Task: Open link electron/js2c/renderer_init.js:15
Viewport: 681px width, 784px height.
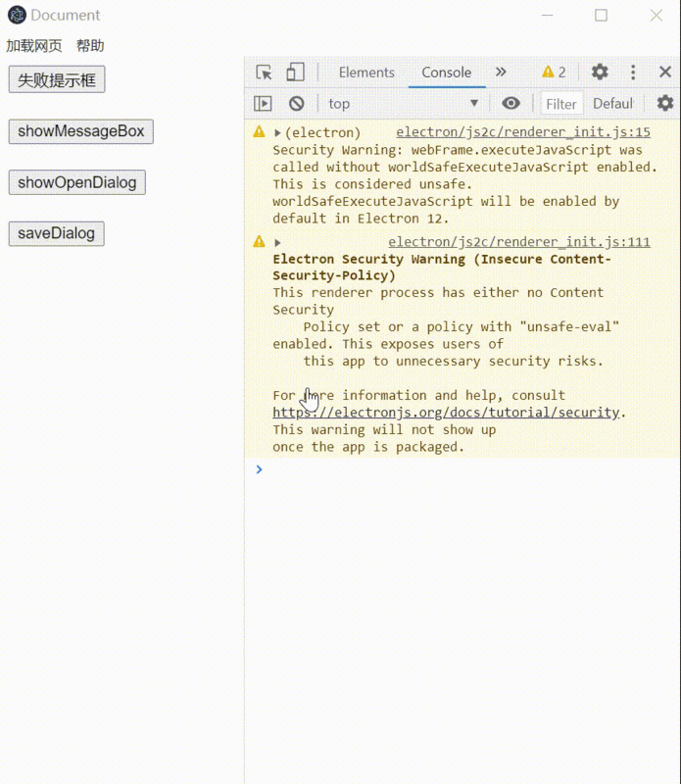Action: [x=523, y=132]
